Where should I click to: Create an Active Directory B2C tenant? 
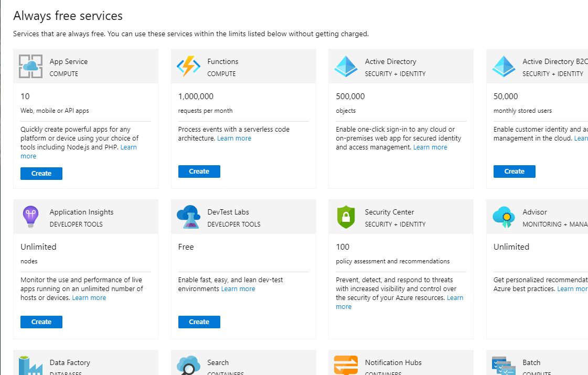(515, 172)
